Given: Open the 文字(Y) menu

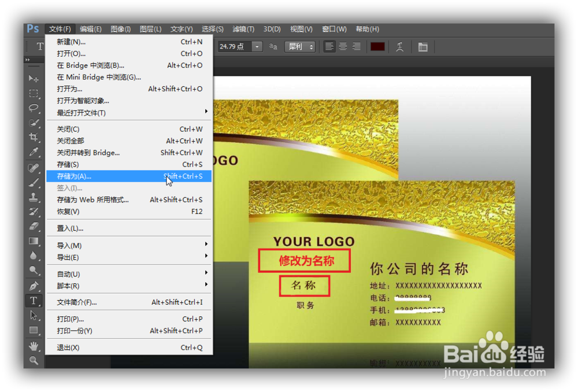Looking at the screenshot, I should 181,29.
